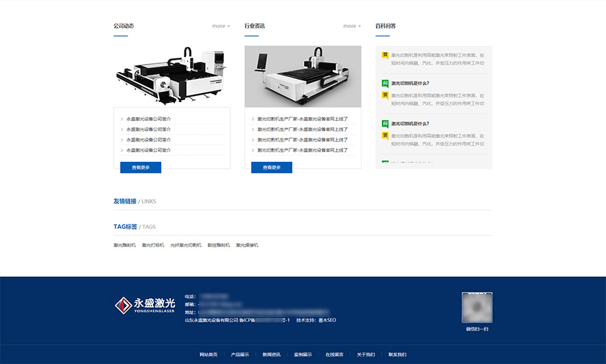Go to 网站首页 in footer navigation
The height and width of the screenshot is (364, 606).
pos(208,354)
